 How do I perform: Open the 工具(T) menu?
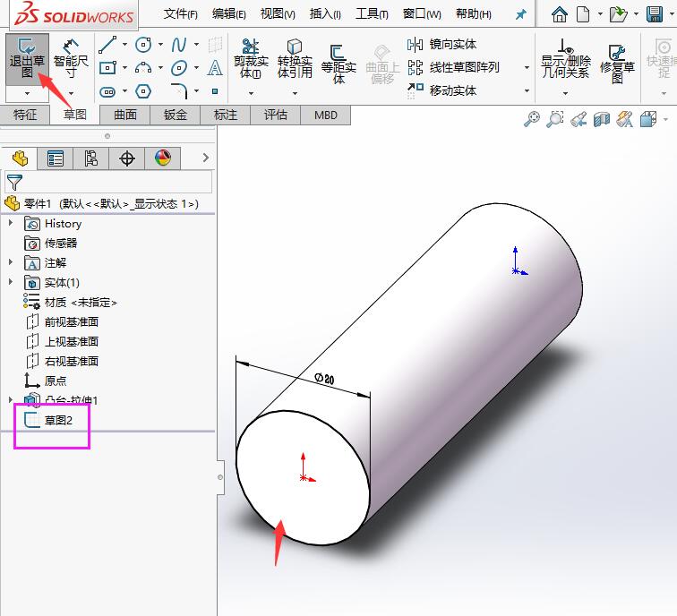coord(372,14)
